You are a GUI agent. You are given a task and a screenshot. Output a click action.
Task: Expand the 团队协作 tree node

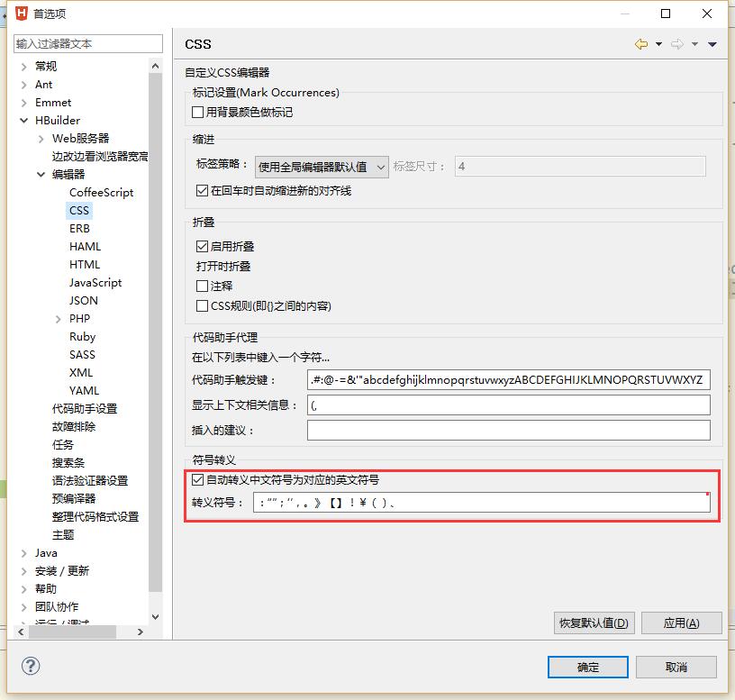24,607
